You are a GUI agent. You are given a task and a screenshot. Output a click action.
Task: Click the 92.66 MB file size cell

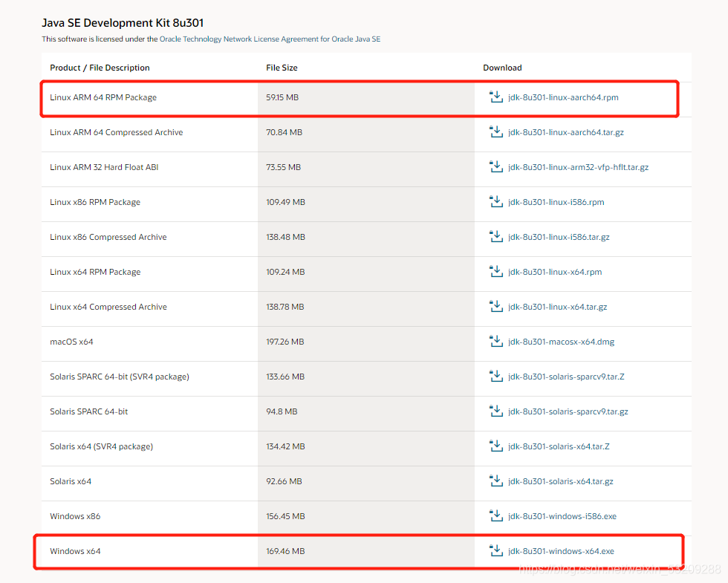pos(365,483)
